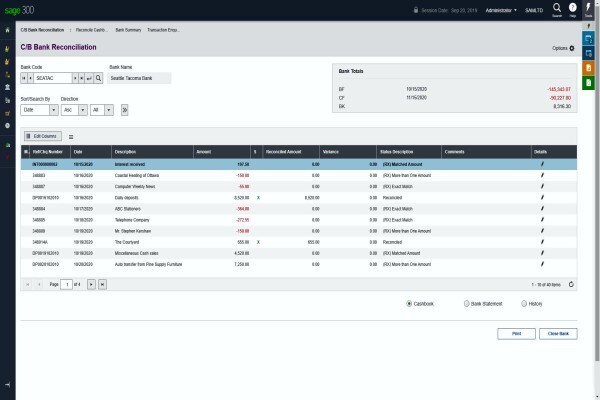The image size is (600, 400).
Task: Switch to the Reconcile Cashbook tab
Action: coord(92,30)
